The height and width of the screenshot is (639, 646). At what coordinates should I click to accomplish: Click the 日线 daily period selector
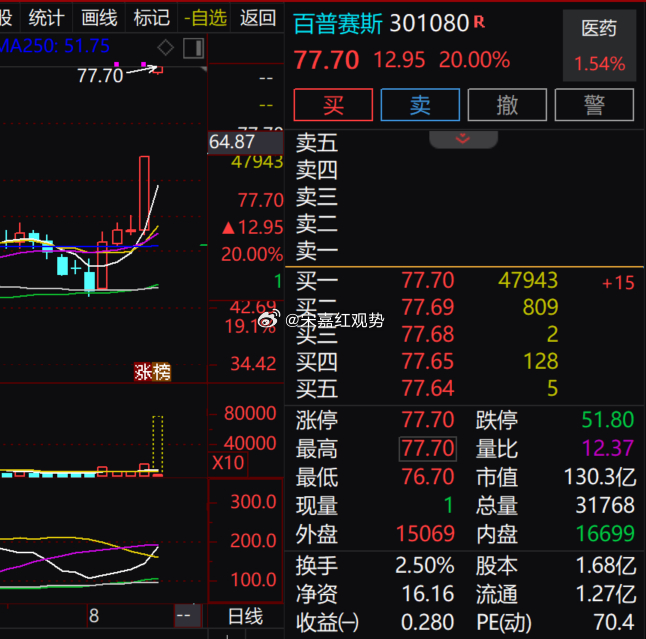coord(245,617)
